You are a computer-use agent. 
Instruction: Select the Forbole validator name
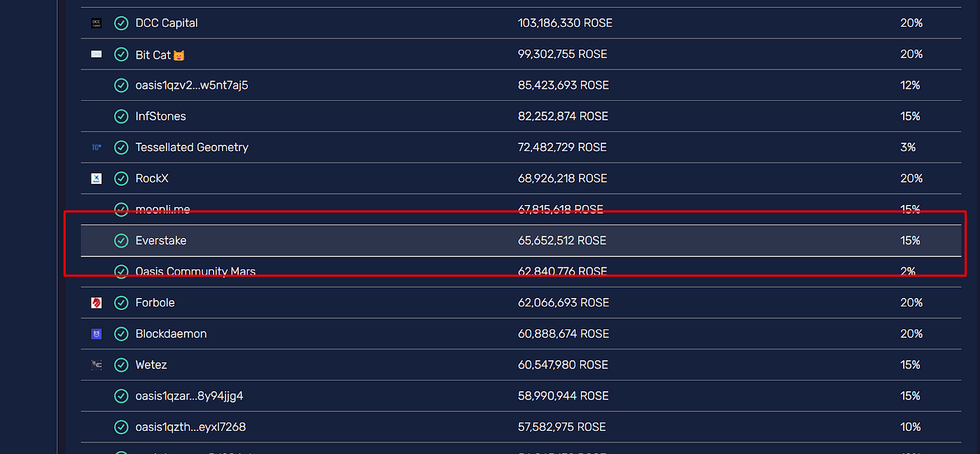[155, 303]
